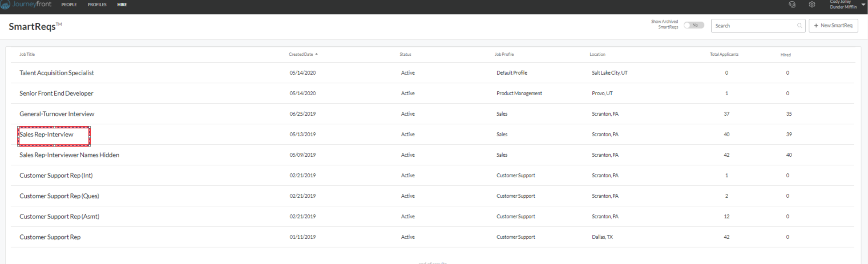The image size is (868, 264).
Task: Sort by Job Title column header
Action: point(27,55)
